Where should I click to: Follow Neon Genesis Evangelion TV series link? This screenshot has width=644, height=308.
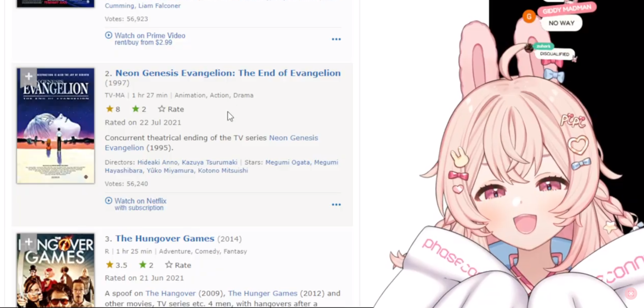pyautogui.click(x=211, y=143)
